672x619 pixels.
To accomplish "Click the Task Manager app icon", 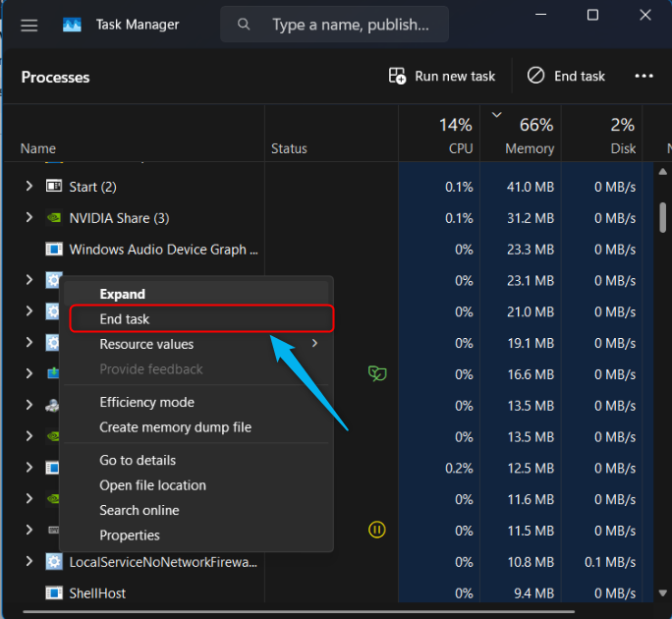I will tap(72, 25).
